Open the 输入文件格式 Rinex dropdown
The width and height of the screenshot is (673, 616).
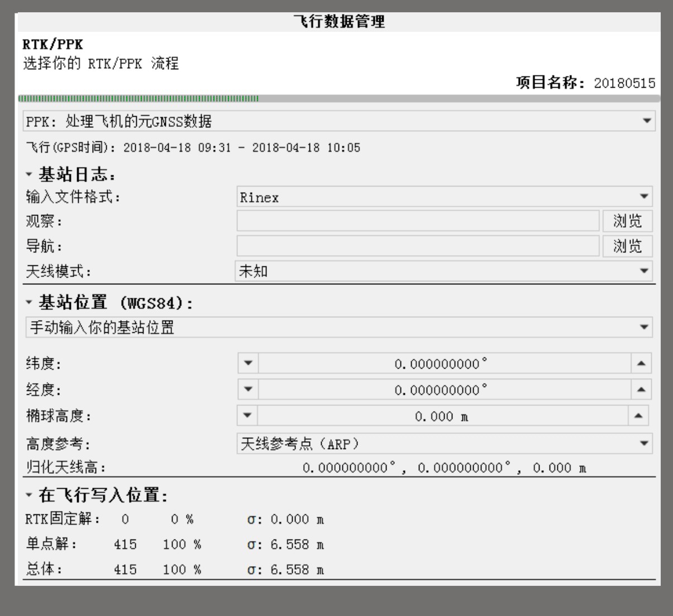pos(444,197)
